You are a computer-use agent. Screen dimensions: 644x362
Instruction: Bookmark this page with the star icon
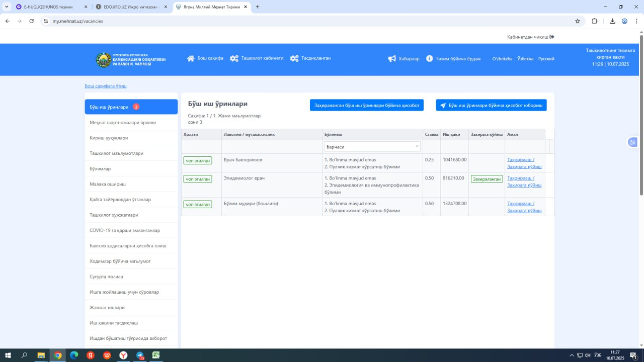578,21
